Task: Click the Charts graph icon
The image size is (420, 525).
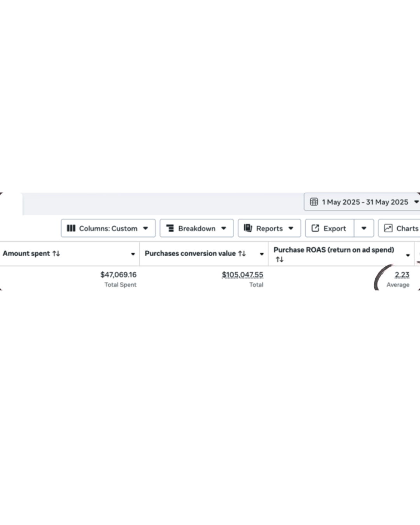Action: 388,228
